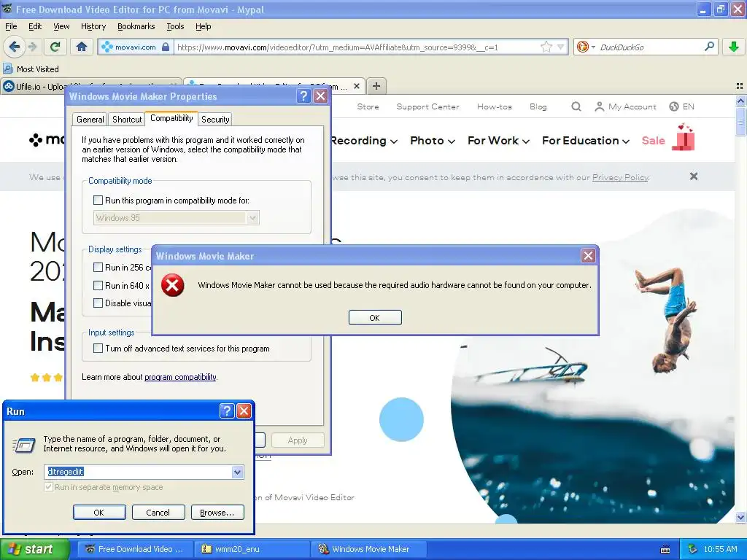Click Browse in the Run dialog
The image size is (747, 560).
click(x=217, y=513)
